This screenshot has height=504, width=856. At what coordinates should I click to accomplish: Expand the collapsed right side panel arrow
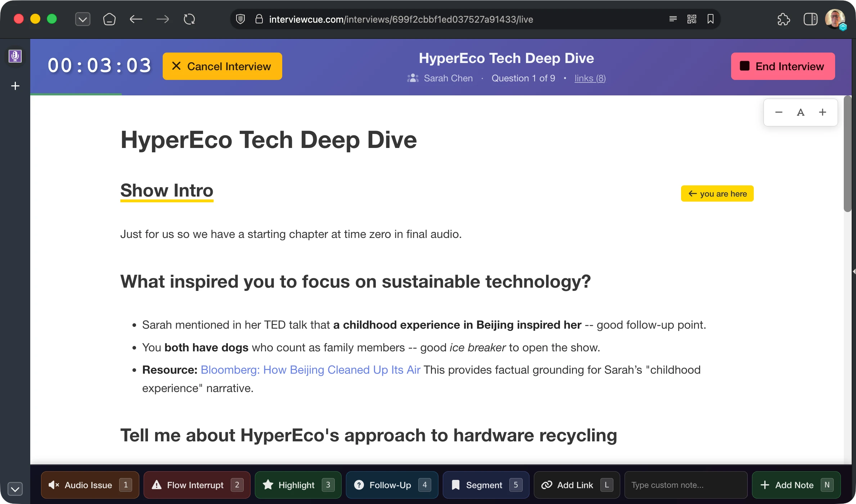(853, 271)
